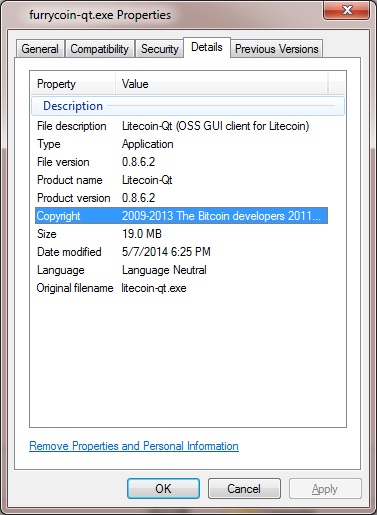377x515 pixels.
Task: Select the Details tab
Action: click(x=207, y=47)
